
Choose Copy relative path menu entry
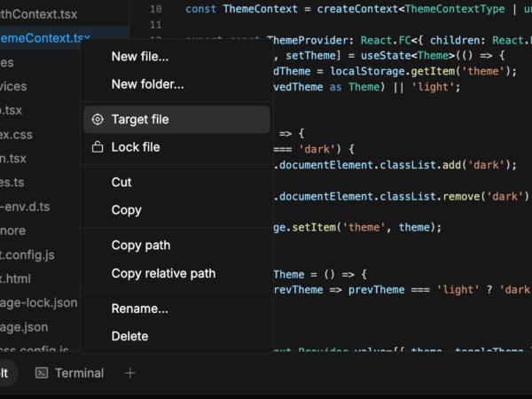coord(176,273)
